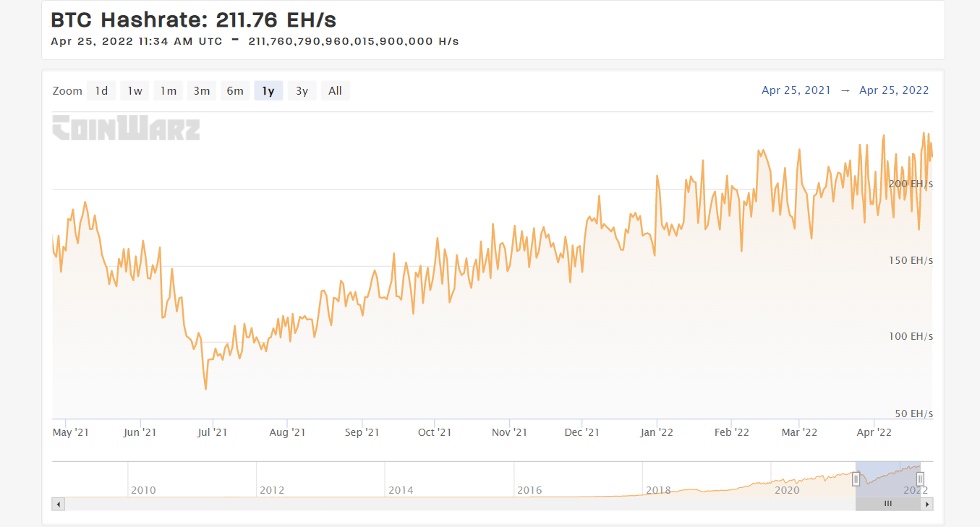Switch chart zoom to 3m

click(x=201, y=90)
